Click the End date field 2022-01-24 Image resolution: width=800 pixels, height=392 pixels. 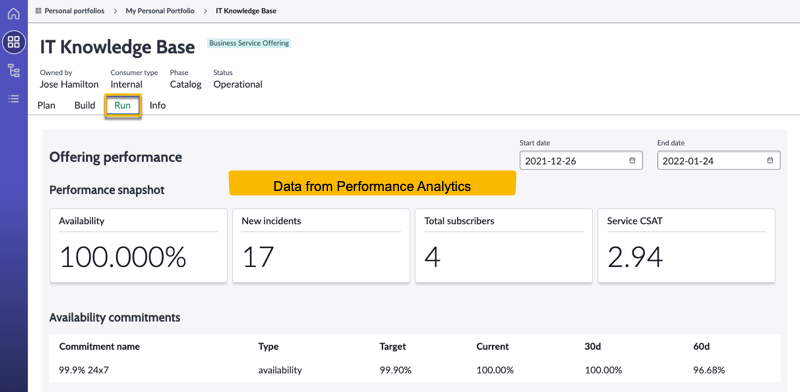718,160
